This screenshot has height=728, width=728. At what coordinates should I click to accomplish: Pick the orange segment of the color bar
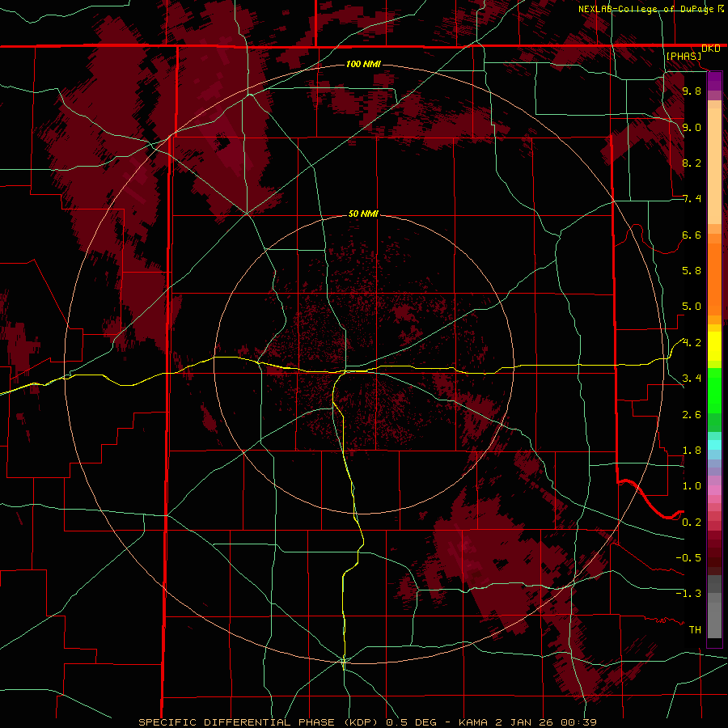714,280
